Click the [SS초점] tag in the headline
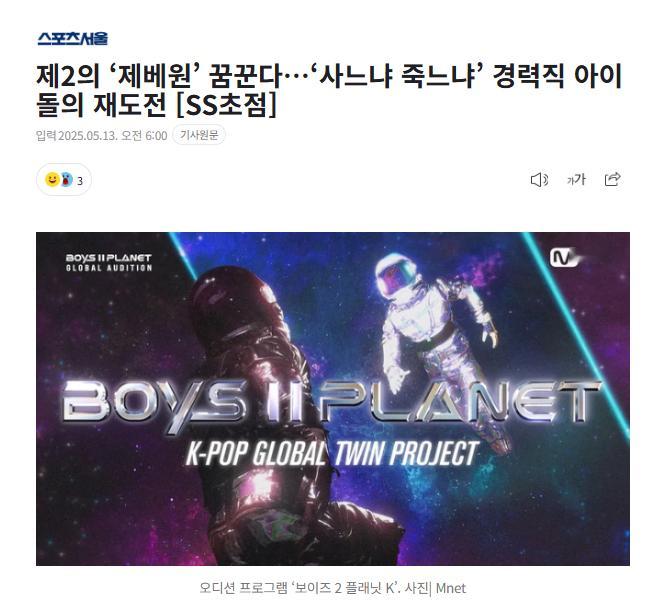 click(x=226, y=105)
